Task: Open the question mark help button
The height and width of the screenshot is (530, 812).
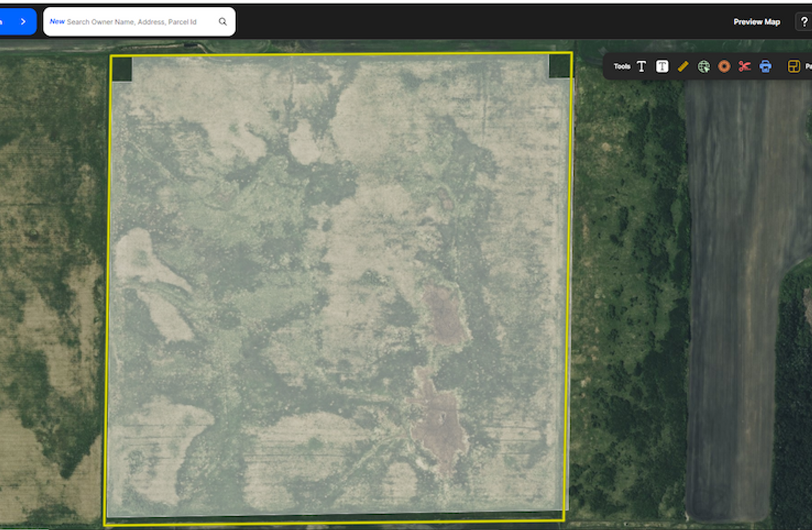Action: pos(804,22)
